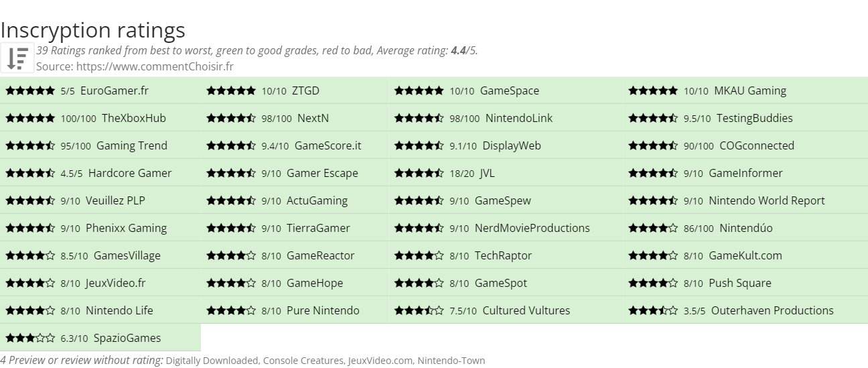Open the Nintendo-Town preview link

coord(451,361)
